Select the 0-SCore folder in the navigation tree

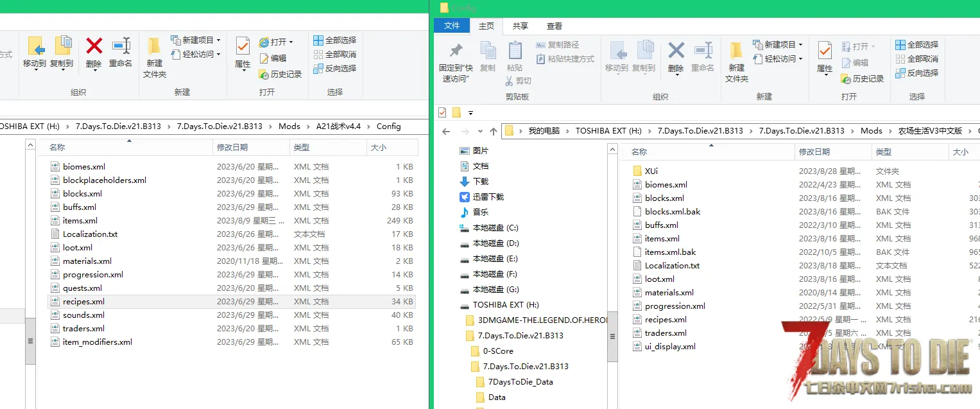492,351
